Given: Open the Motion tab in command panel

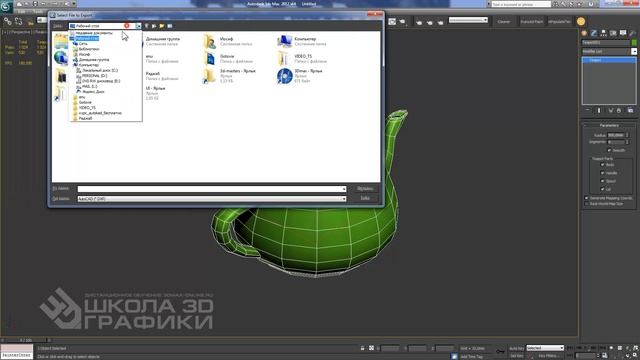Looking at the screenshot, I should 613,33.
